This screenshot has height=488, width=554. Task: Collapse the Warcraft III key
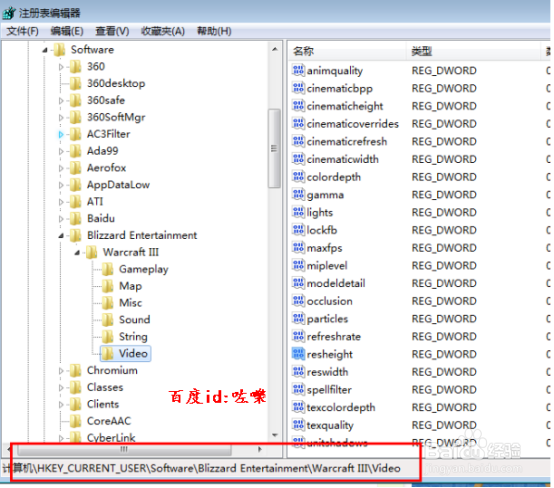(77, 253)
